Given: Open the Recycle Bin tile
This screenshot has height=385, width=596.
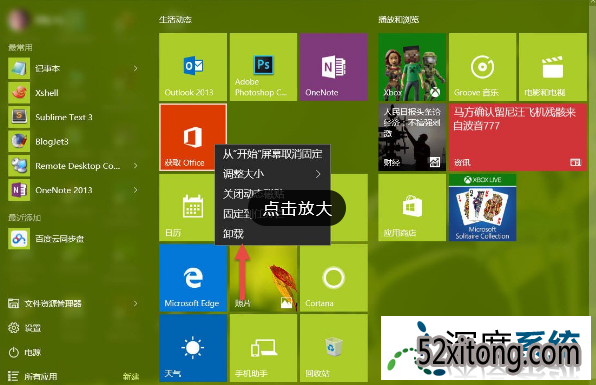Looking at the screenshot, I should 334,348.
